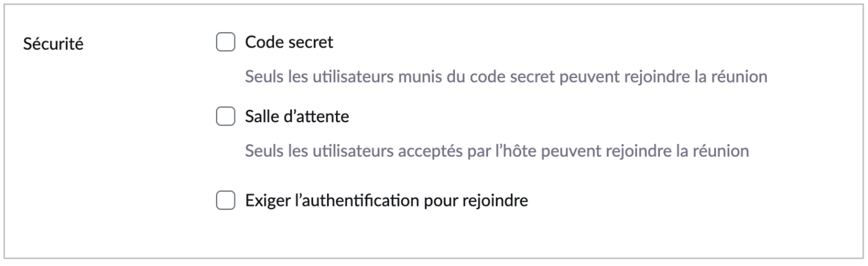Turn on passcode protection for the meeting
Viewport: 868px width, 266px height.
click(x=225, y=42)
